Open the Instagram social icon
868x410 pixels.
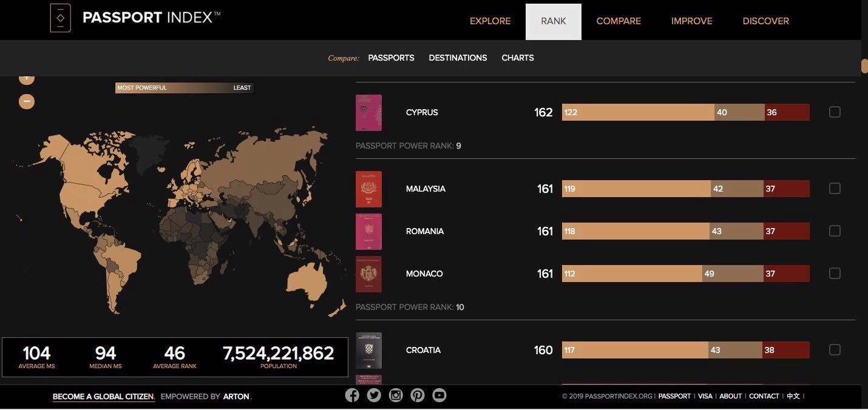pyautogui.click(x=396, y=395)
